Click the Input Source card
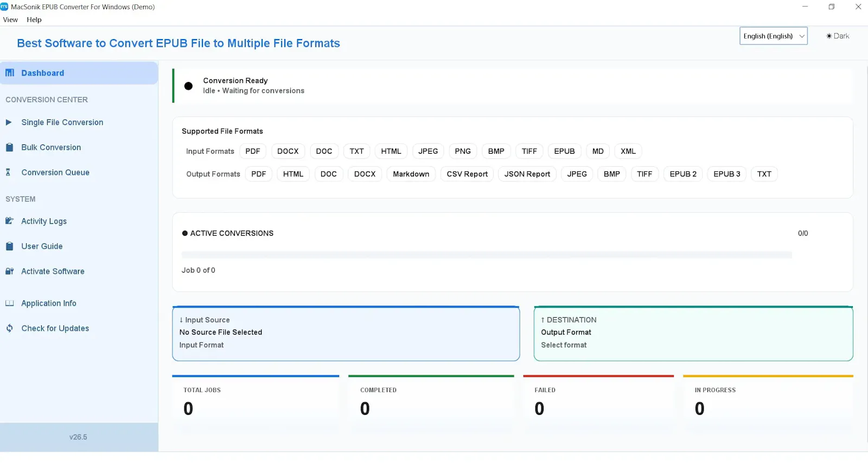The image size is (868, 467). (x=346, y=333)
